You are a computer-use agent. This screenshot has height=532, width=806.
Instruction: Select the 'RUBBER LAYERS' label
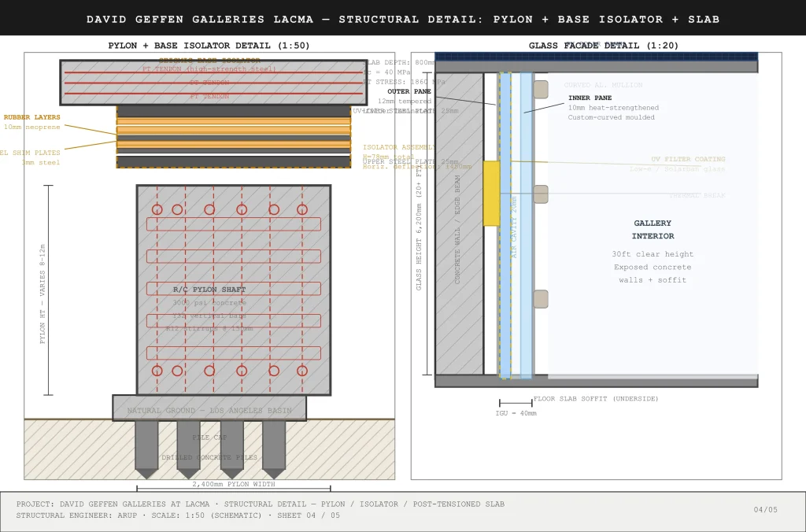31,117
